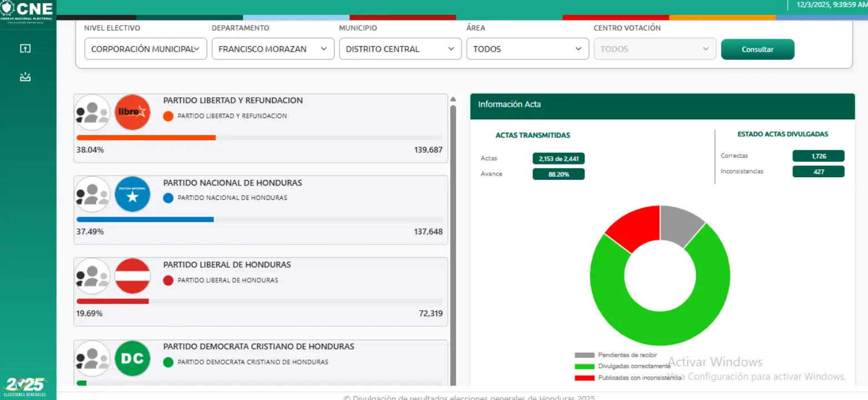Expand the Departamento selector showing Francisco Morazan

click(x=272, y=49)
